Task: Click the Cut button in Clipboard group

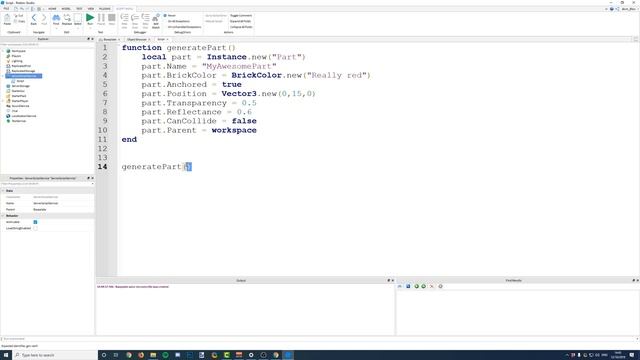Action: point(19,16)
